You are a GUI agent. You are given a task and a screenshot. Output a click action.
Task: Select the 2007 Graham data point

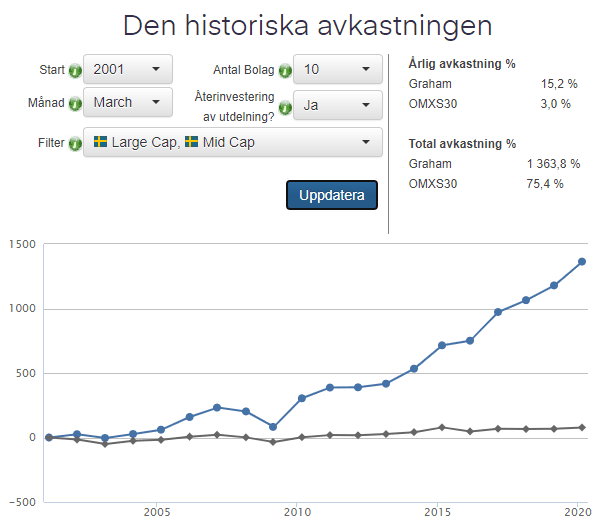pos(217,408)
